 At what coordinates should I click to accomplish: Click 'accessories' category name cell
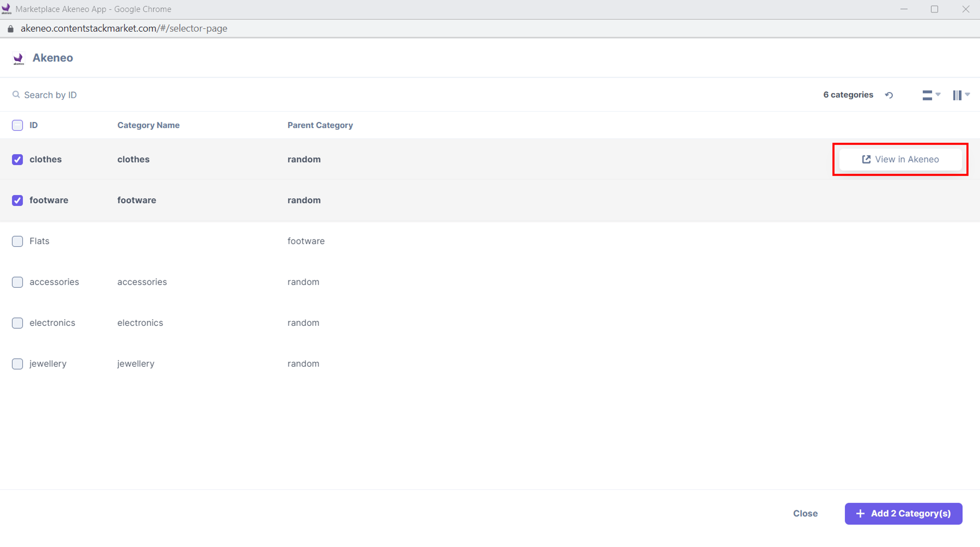[x=142, y=282]
